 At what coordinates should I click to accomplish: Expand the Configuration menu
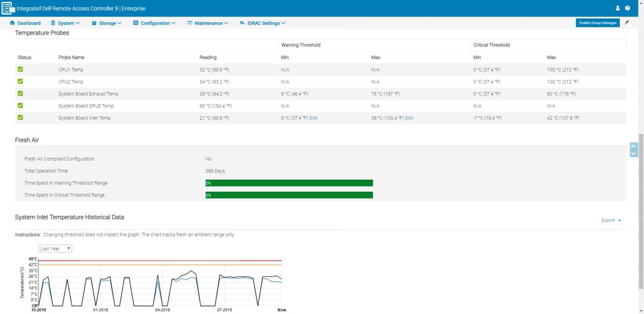[155, 23]
